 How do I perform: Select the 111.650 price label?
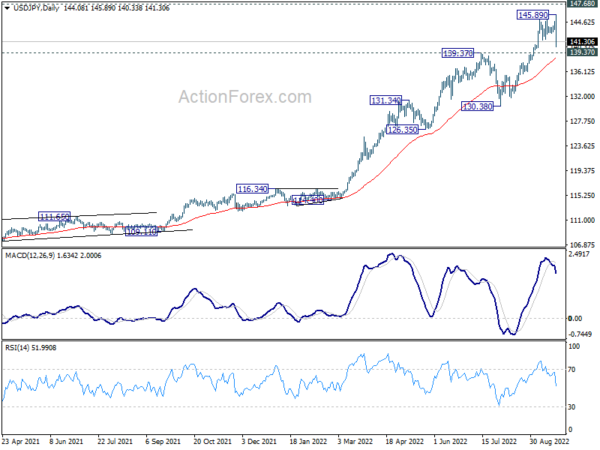point(54,216)
